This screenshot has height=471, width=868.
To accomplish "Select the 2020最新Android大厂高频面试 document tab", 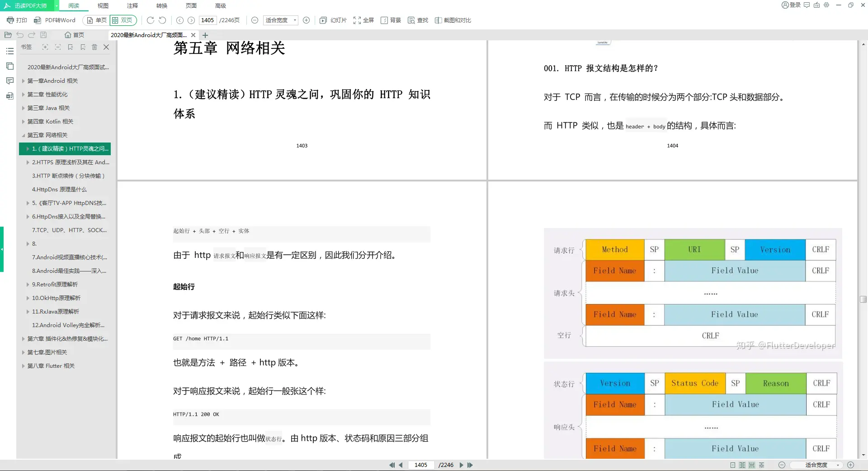I will pos(149,34).
